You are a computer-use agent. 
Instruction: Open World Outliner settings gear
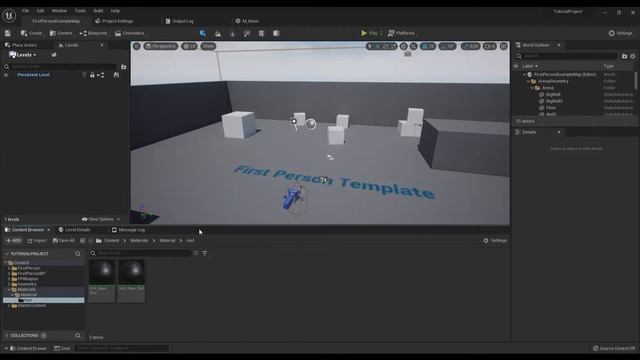coord(633,56)
